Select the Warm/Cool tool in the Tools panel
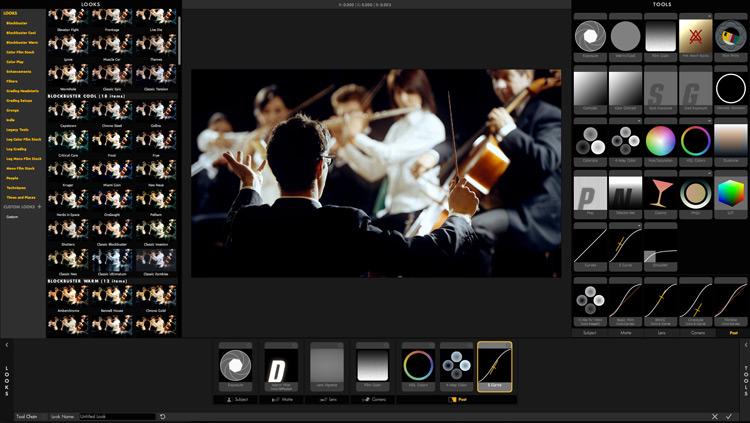This screenshot has height=423, width=750. point(625,37)
